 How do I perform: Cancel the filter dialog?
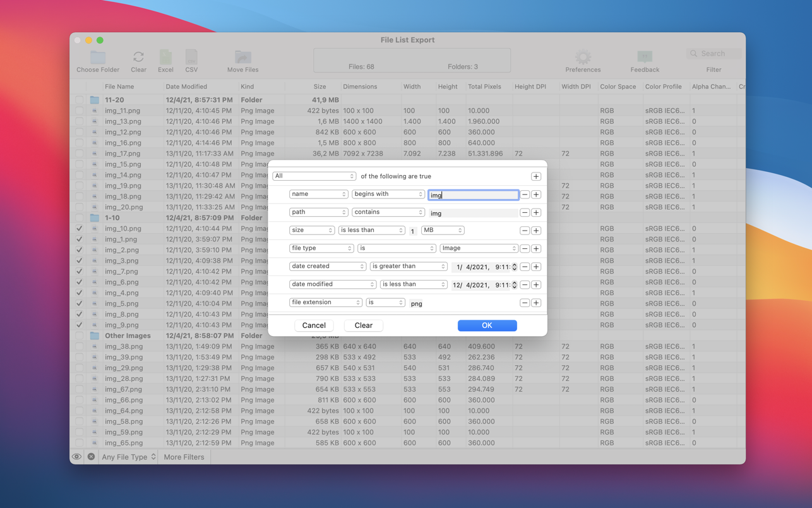pos(314,325)
